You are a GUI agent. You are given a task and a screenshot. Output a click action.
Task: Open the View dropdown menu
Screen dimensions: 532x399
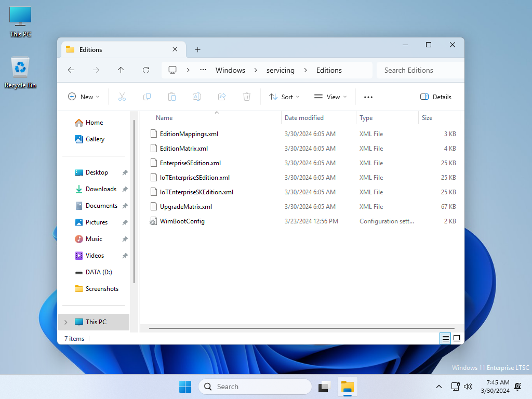click(330, 97)
